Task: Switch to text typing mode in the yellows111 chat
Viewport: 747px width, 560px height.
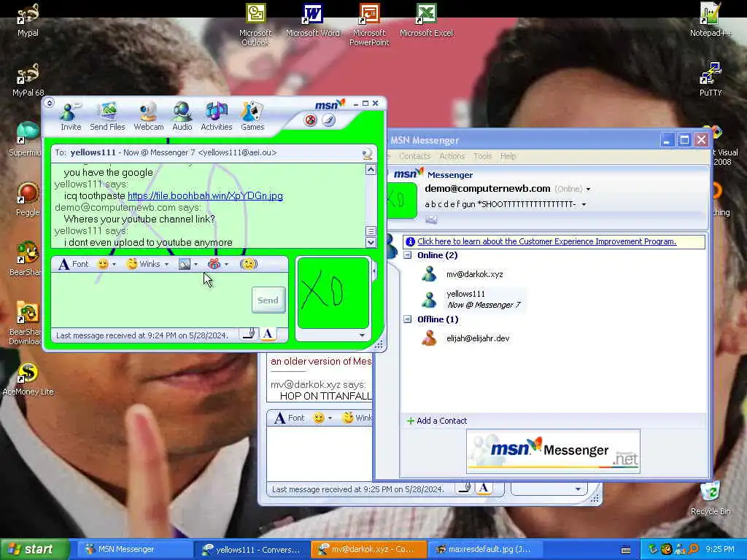Action: click(x=268, y=334)
